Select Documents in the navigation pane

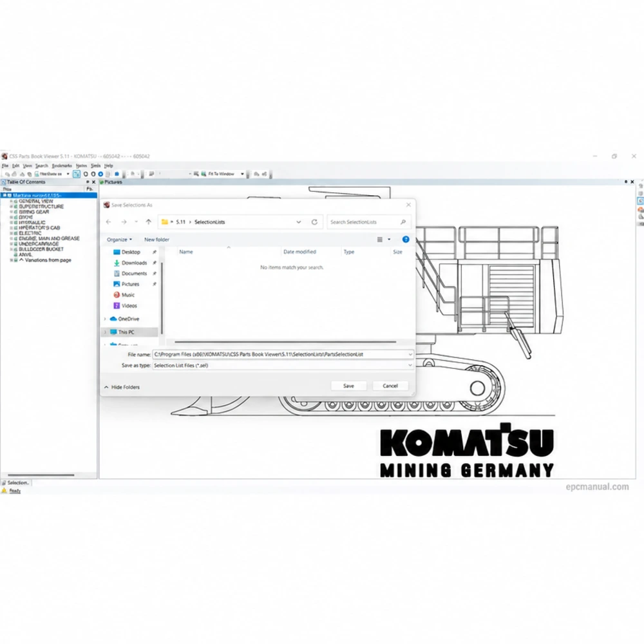point(134,274)
